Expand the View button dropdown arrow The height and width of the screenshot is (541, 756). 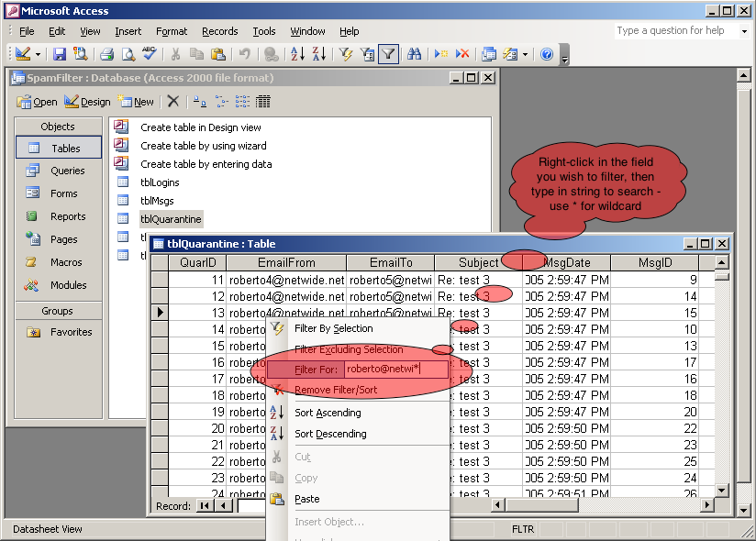(x=38, y=54)
